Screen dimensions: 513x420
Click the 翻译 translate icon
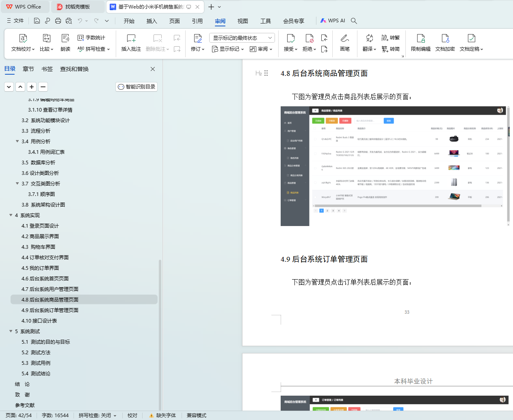(369, 38)
